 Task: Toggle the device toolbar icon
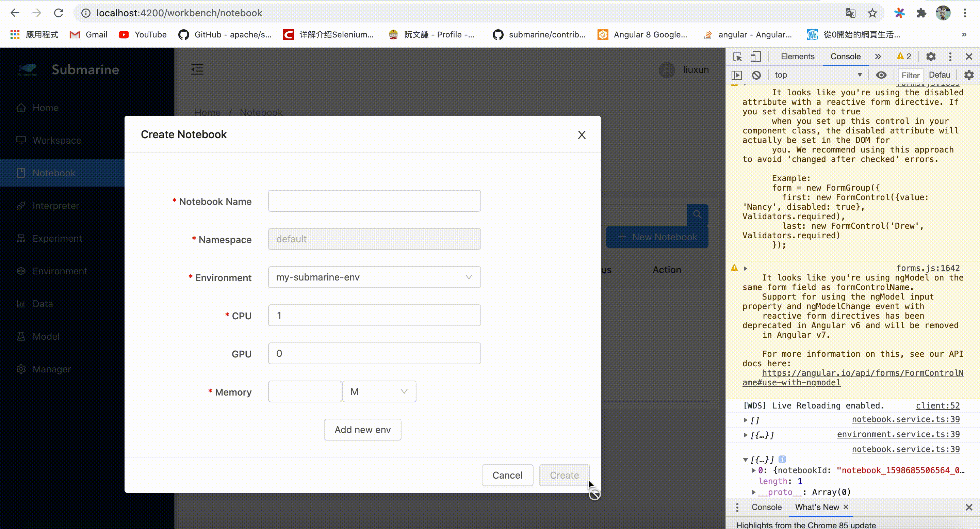pyautogui.click(x=755, y=57)
